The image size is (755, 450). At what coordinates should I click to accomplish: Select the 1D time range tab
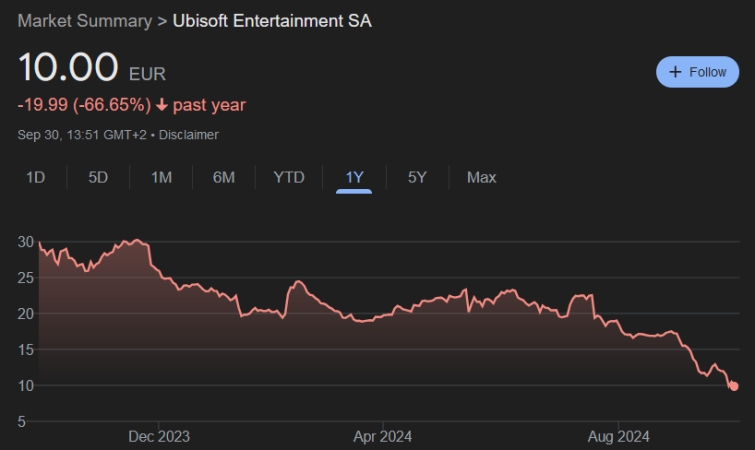[35, 178]
